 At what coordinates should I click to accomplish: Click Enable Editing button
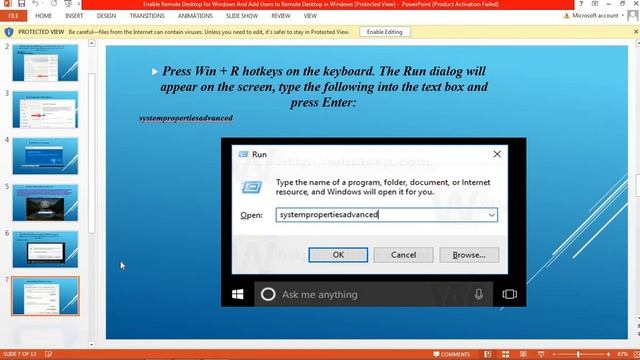[384, 32]
